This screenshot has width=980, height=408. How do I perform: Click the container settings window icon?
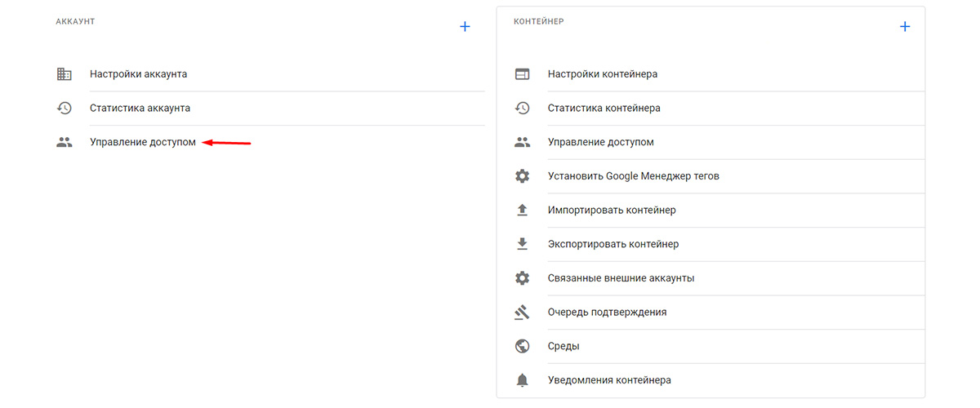[x=523, y=74]
